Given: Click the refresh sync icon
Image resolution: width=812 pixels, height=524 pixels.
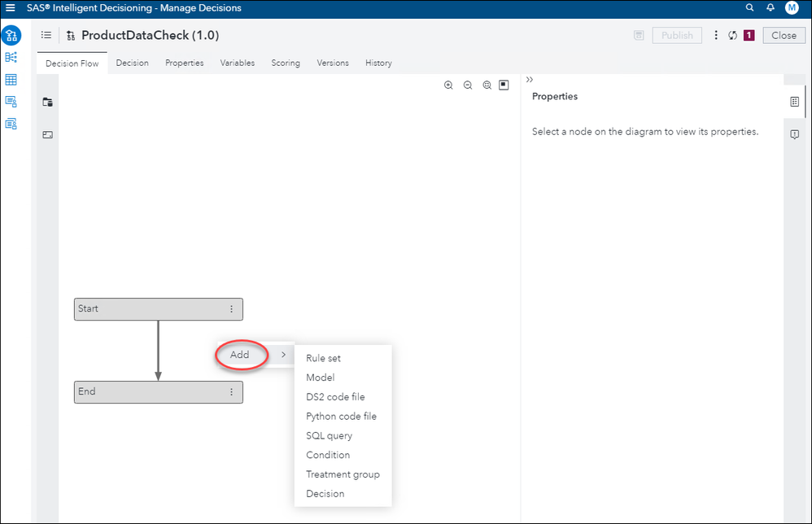Looking at the screenshot, I should [732, 35].
